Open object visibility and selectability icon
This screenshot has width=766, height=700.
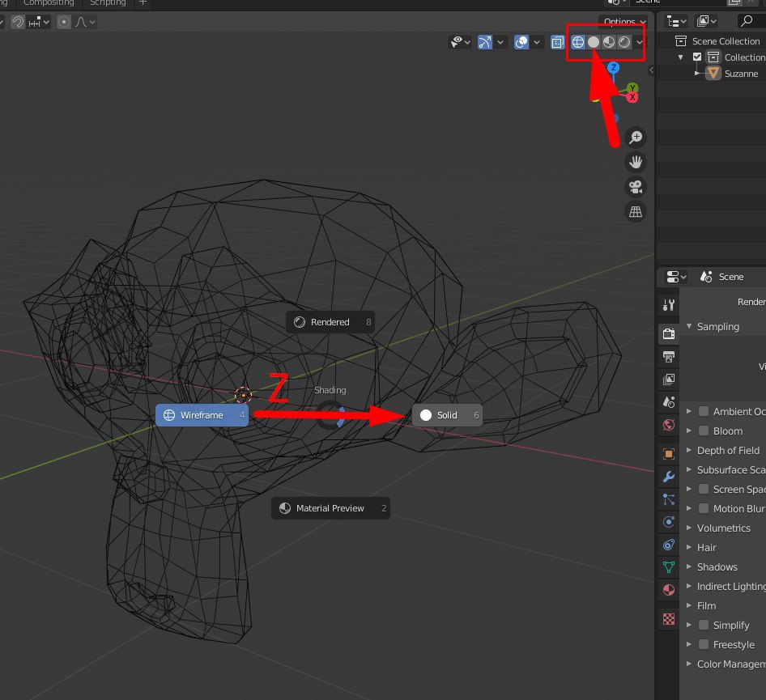456,42
